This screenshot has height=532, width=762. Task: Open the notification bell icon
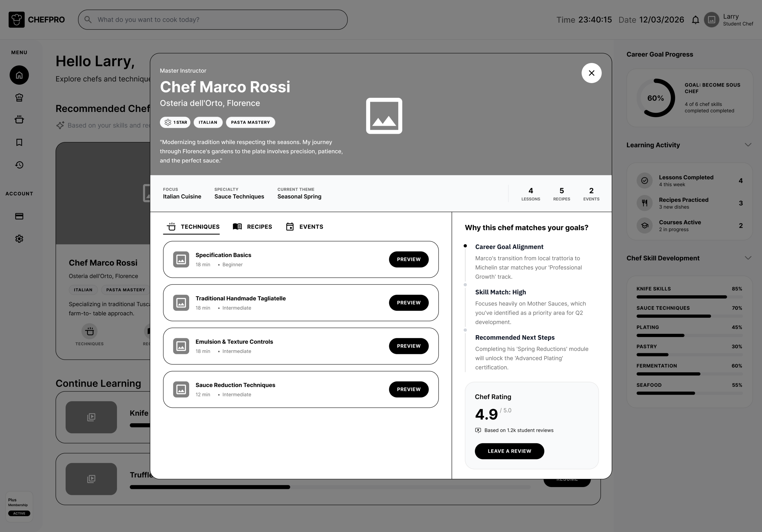pyautogui.click(x=695, y=20)
